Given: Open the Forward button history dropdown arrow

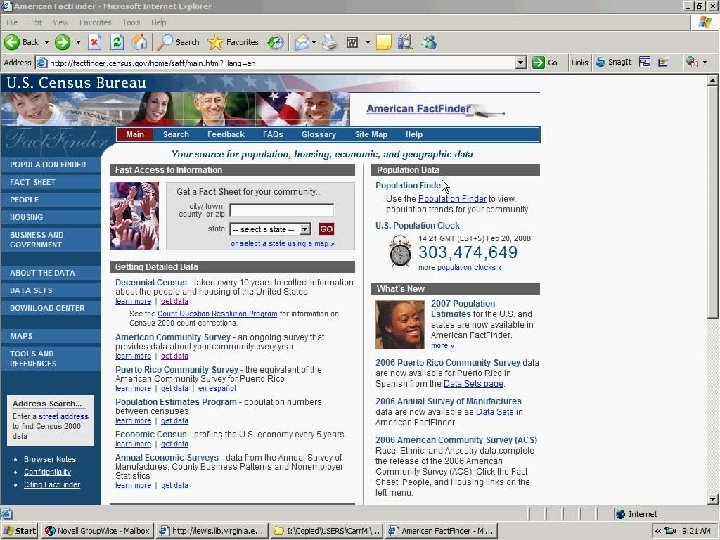Looking at the screenshot, I should [x=78, y=42].
